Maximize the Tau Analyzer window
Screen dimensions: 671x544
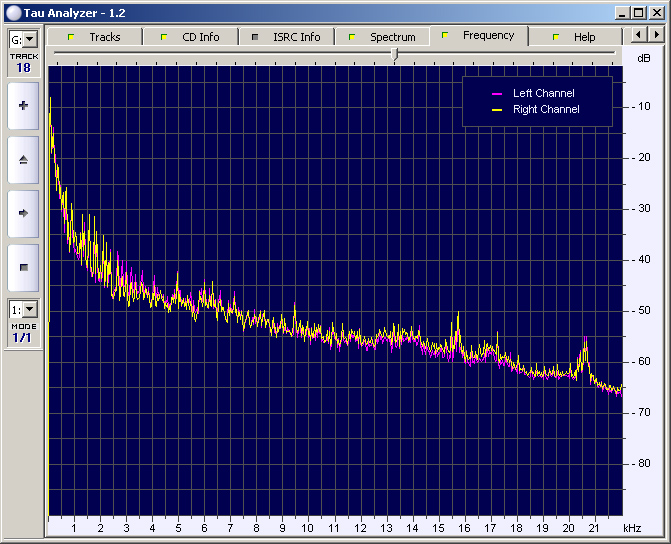[x=638, y=12]
